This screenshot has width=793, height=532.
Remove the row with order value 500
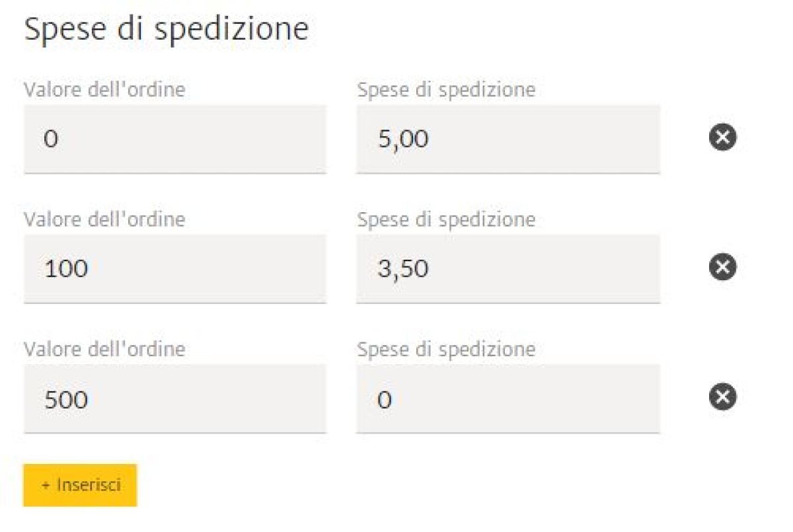tap(723, 397)
